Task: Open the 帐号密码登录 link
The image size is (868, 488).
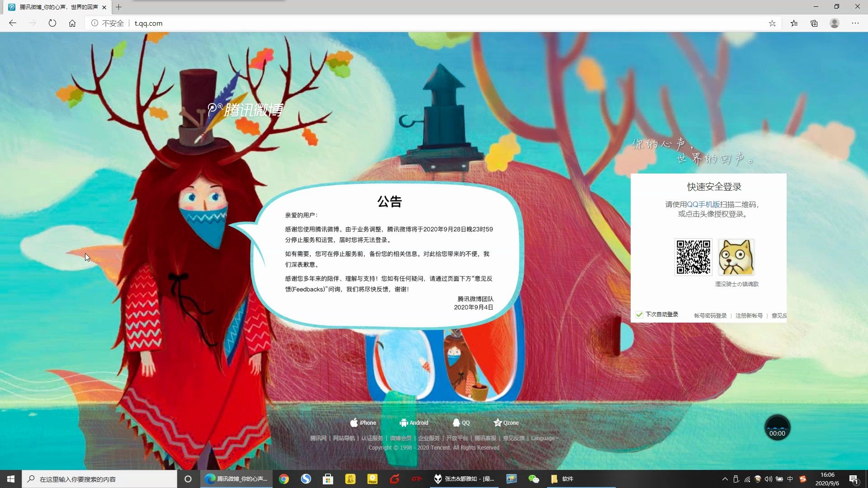Action: coord(710,315)
